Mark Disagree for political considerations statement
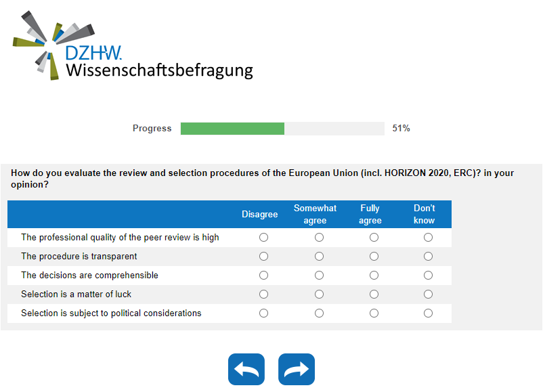543x392 pixels. point(264,313)
